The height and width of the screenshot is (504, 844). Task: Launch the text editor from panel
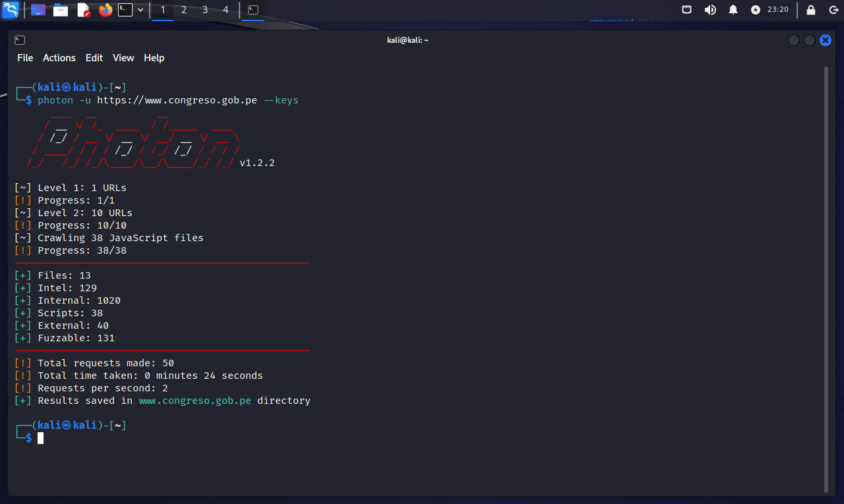click(x=83, y=10)
